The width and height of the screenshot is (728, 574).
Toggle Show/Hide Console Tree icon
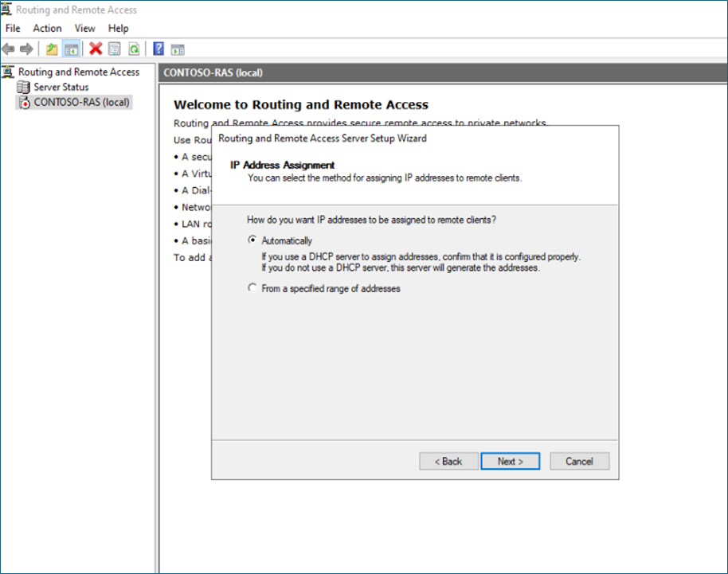click(72, 49)
